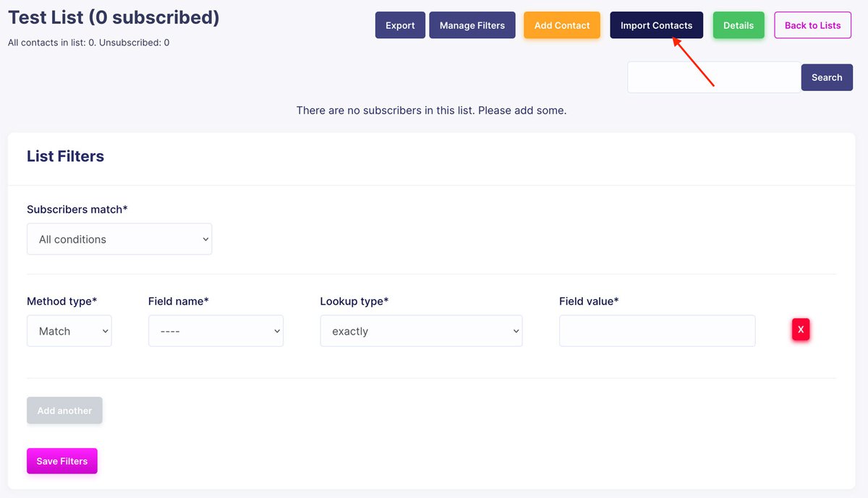The image size is (868, 498).
Task: Open the Lookup type dropdown
Action: point(421,331)
